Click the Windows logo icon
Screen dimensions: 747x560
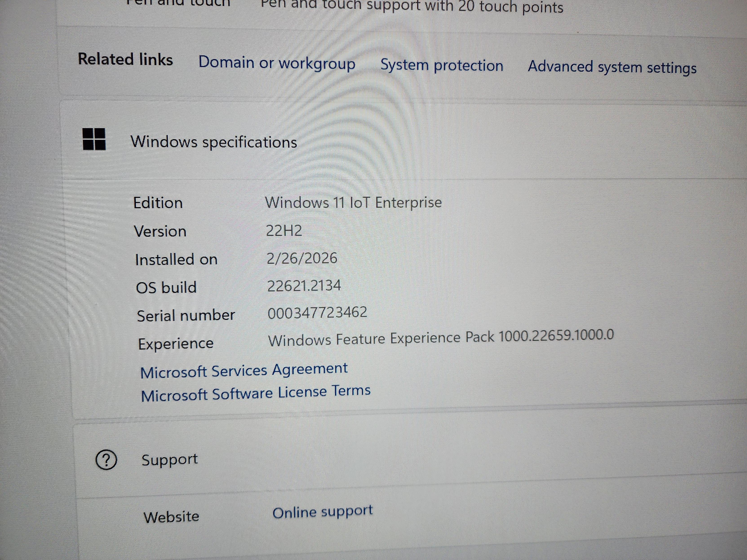tap(94, 139)
